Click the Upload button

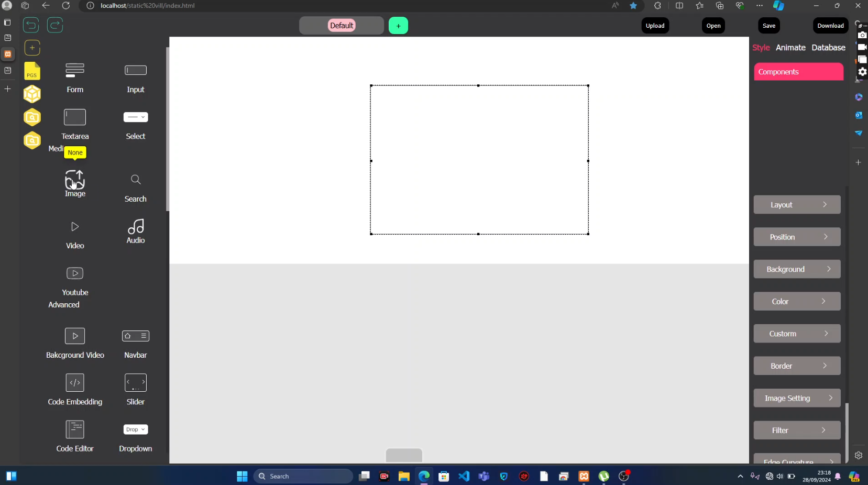point(655,26)
